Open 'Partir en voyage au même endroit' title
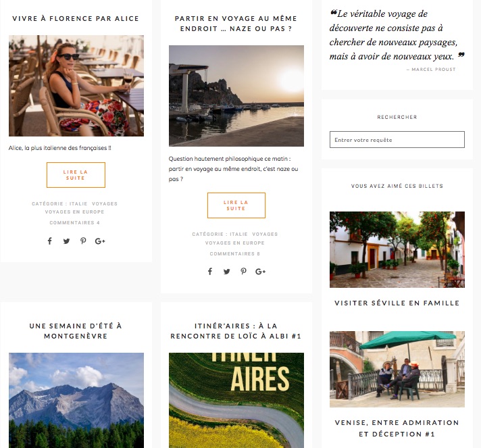The image size is (481, 448). coord(236,24)
